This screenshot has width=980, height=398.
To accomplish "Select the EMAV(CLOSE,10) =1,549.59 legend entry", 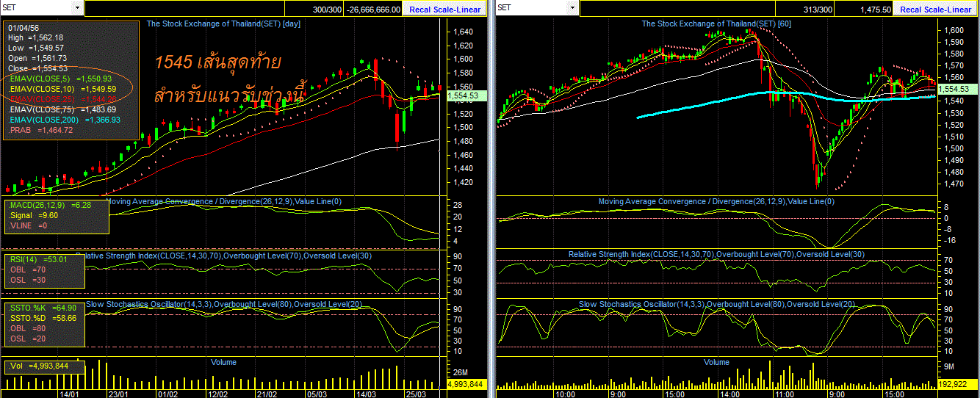I will pyautogui.click(x=62, y=88).
